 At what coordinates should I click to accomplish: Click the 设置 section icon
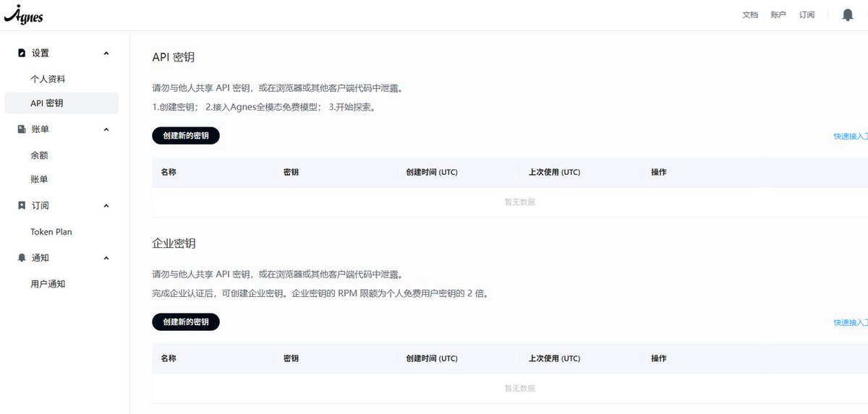[22, 53]
